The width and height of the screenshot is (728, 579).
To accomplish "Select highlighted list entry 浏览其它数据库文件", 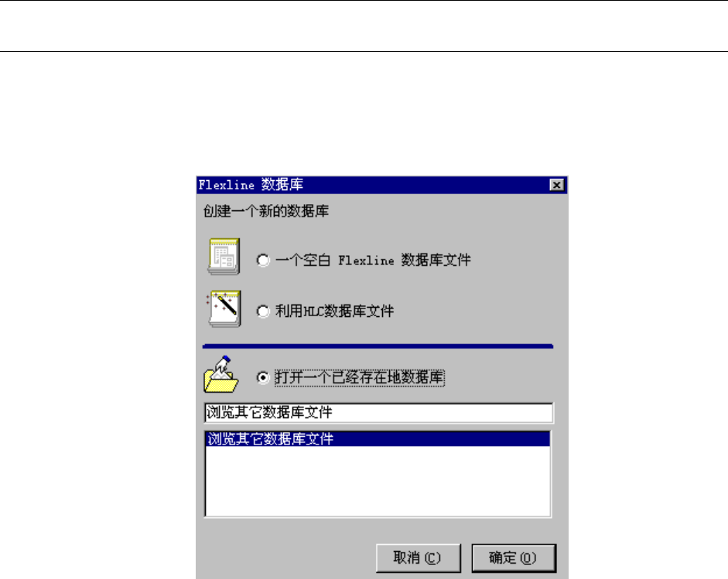I will pos(378,439).
